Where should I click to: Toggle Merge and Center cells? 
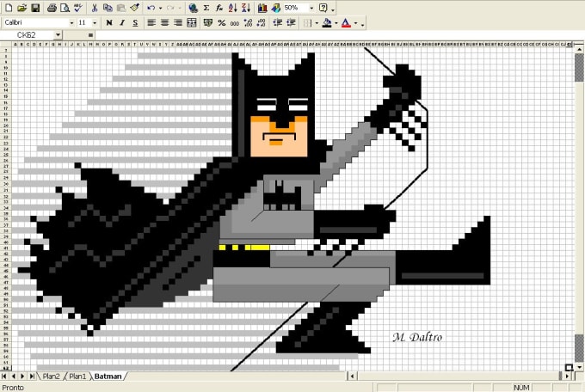coord(191,22)
